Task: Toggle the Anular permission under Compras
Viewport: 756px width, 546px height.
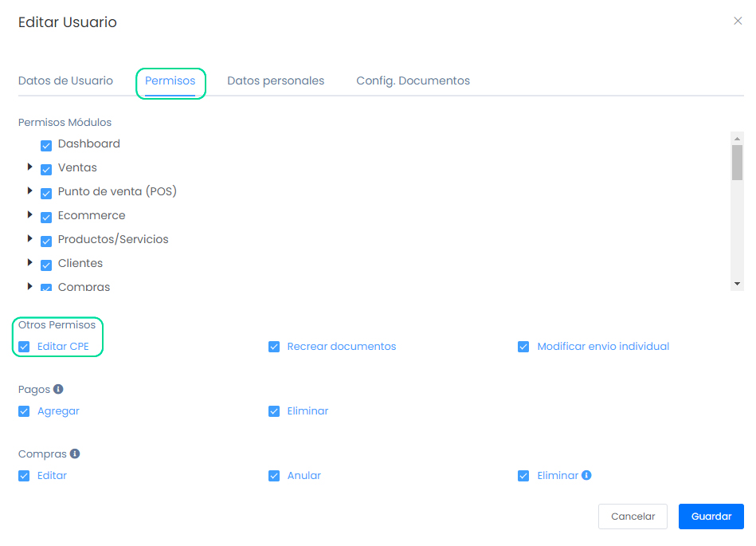Action: click(x=274, y=476)
